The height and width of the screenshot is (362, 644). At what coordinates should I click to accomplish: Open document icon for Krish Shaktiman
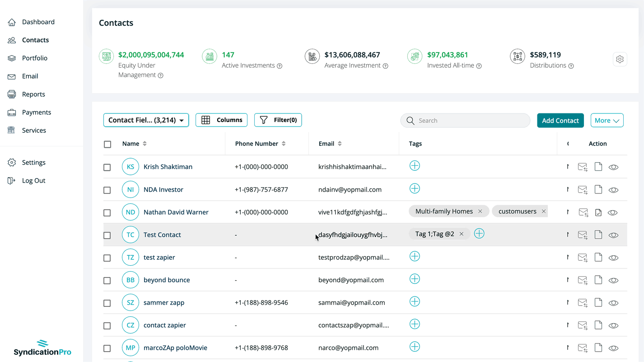click(598, 167)
